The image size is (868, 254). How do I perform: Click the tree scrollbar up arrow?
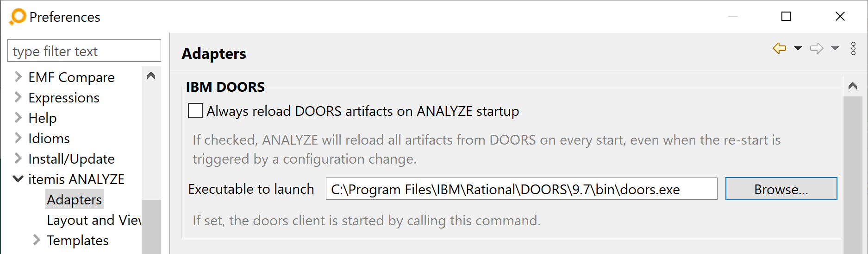[151, 76]
